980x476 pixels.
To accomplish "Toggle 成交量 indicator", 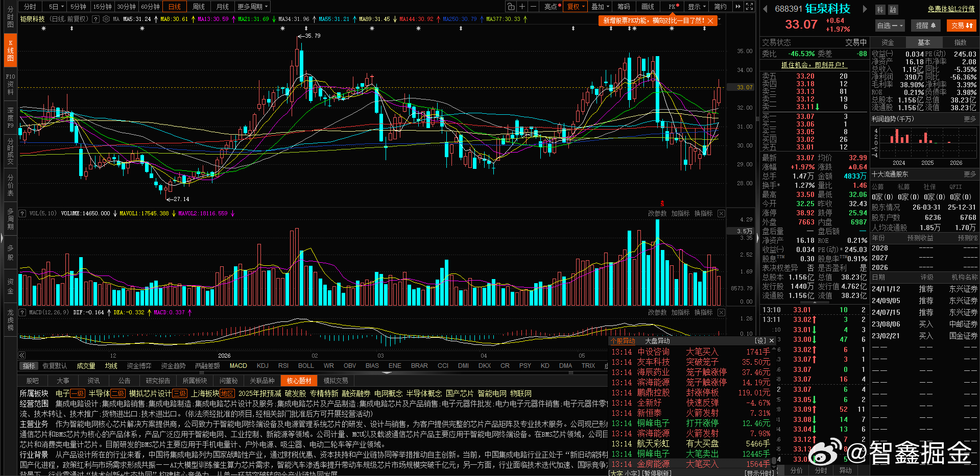I will tap(86, 366).
